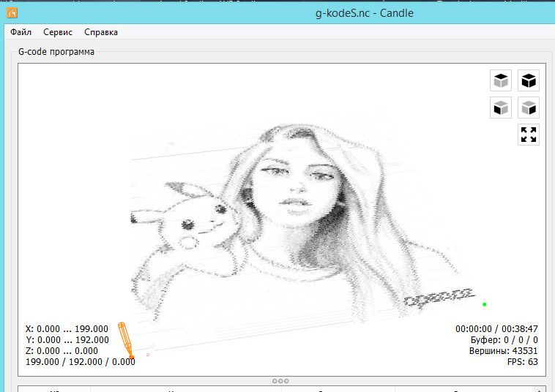Click the orange tool cursor in visualizer
Screen dimensions: 555x392
(x=126, y=340)
